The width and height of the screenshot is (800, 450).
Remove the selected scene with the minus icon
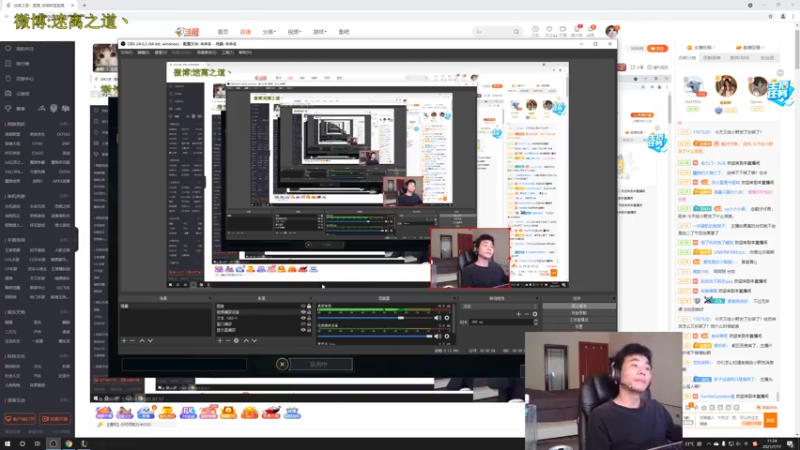click(x=133, y=340)
